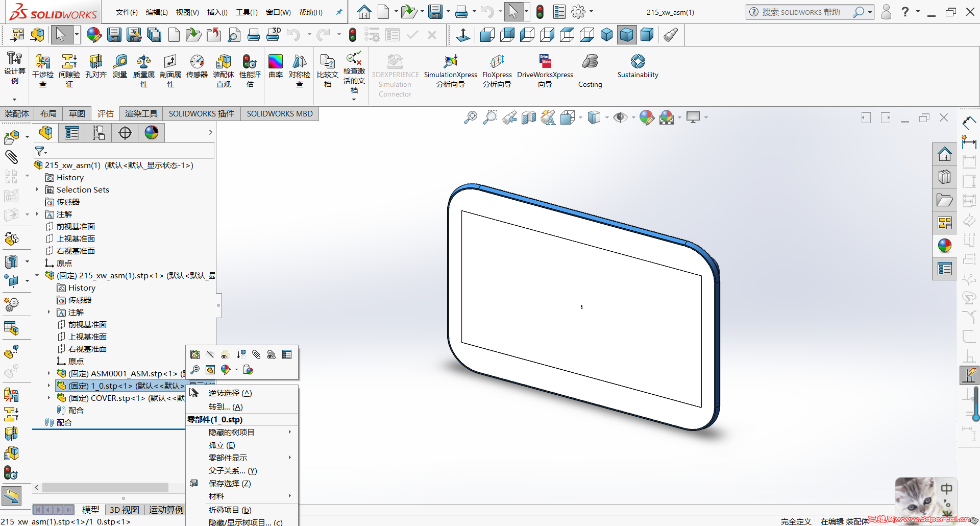The image size is (980, 526).
Task: Launch the Hole Alignment (孔对齐) tool
Action: (96, 66)
